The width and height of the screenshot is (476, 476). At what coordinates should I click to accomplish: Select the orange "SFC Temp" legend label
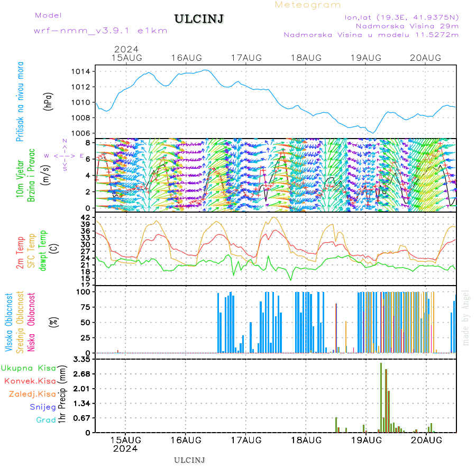[31, 251]
